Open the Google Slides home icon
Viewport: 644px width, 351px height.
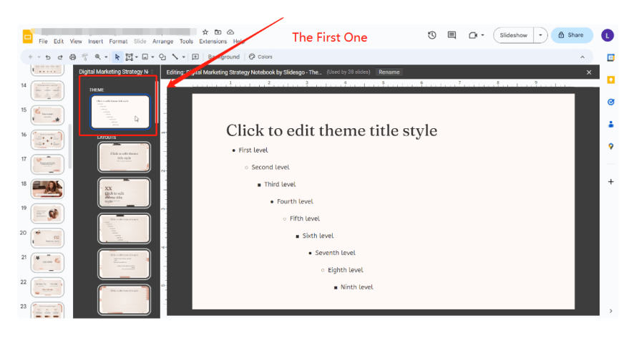click(x=27, y=37)
